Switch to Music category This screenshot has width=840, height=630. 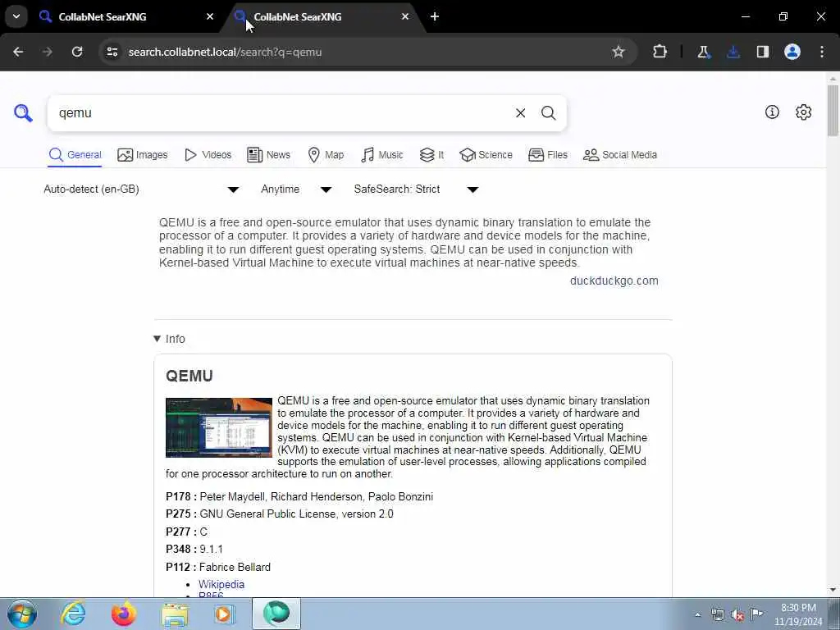click(x=382, y=155)
